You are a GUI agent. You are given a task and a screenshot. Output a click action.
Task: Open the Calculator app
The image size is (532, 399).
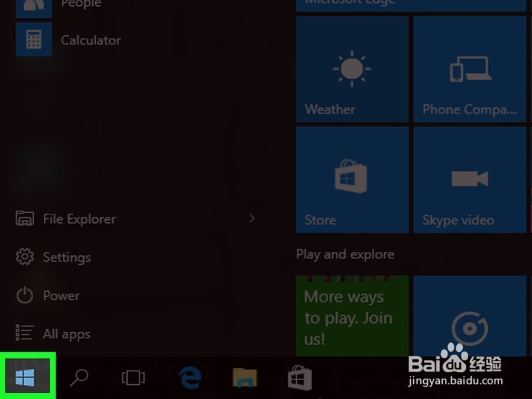71,40
